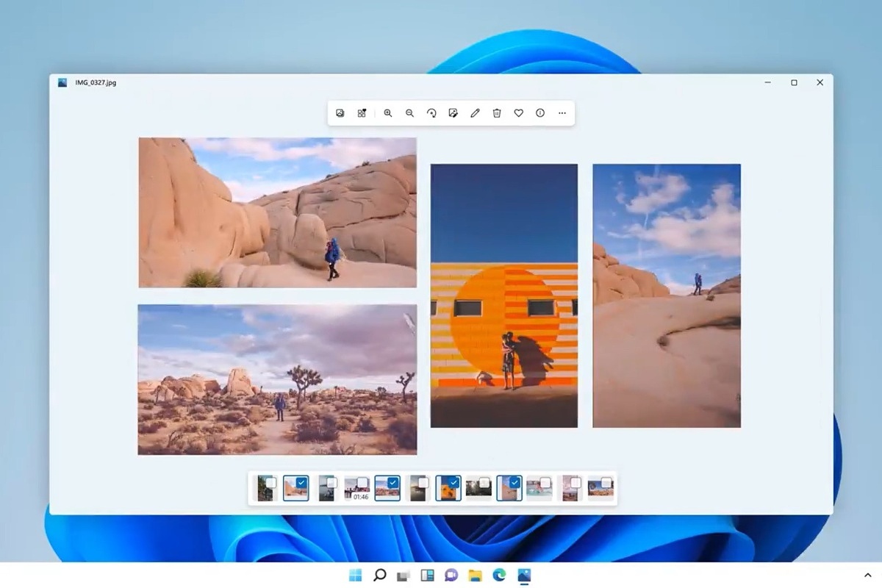882x588 pixels.
Task: Open the see more options menu
Action: click(x=562, y=113)
